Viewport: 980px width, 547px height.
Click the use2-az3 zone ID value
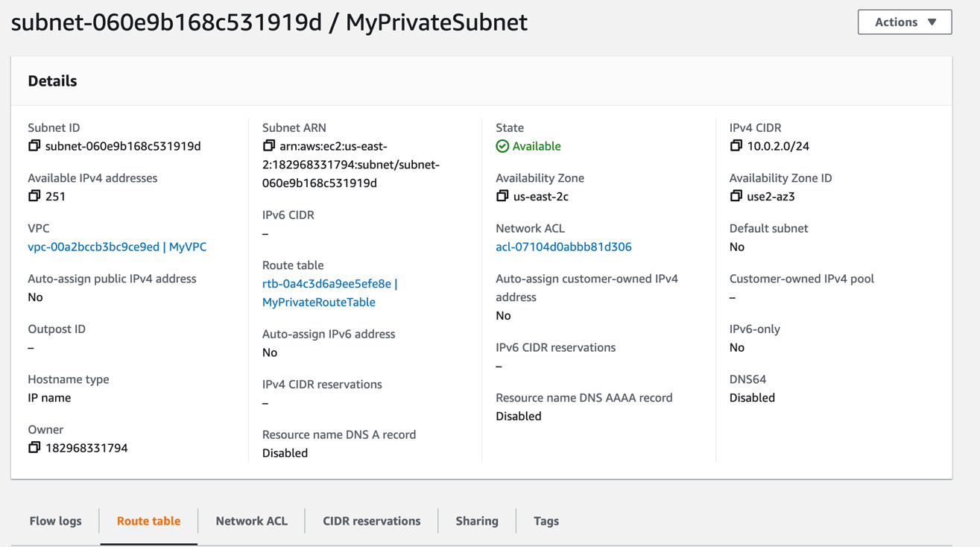pyautogui.click(x=771, y=197)
